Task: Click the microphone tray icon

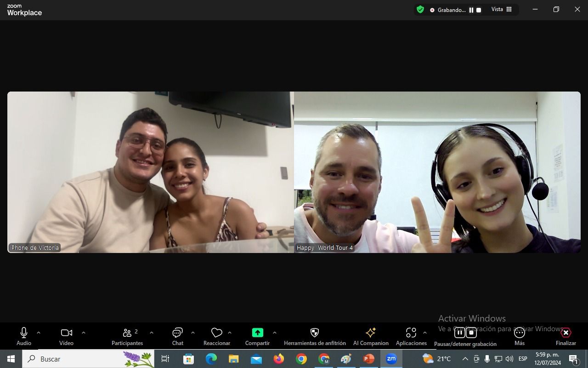Action: tap(487, 359)
